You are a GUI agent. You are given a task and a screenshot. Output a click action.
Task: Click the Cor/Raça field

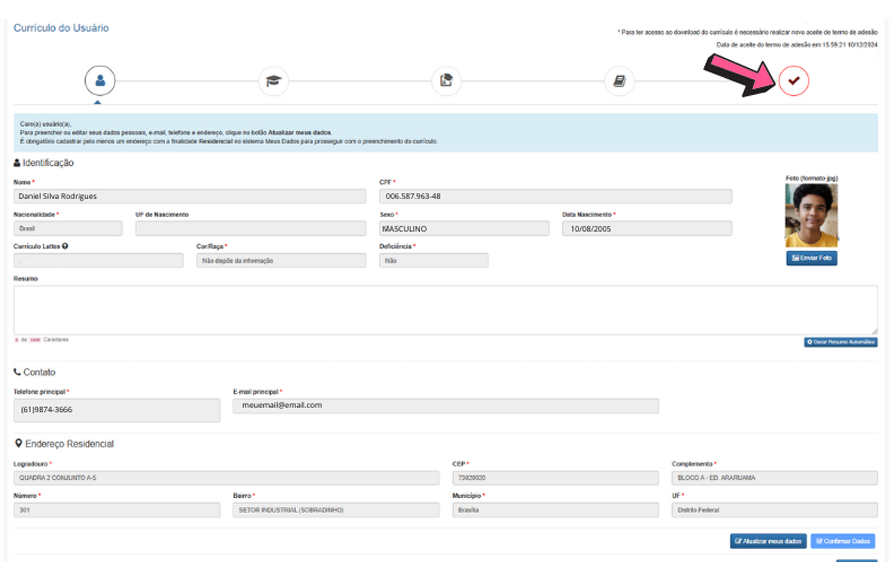click(x=281, y=260)
